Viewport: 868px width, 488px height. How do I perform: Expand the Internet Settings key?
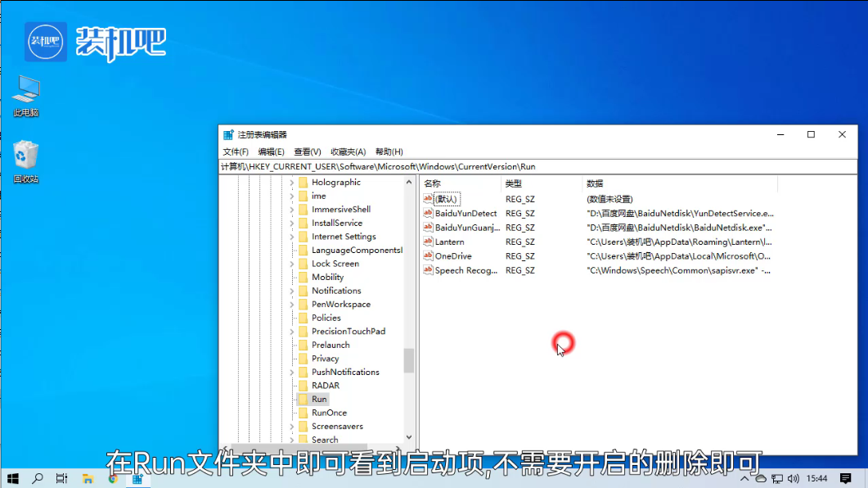pos(292,237)
